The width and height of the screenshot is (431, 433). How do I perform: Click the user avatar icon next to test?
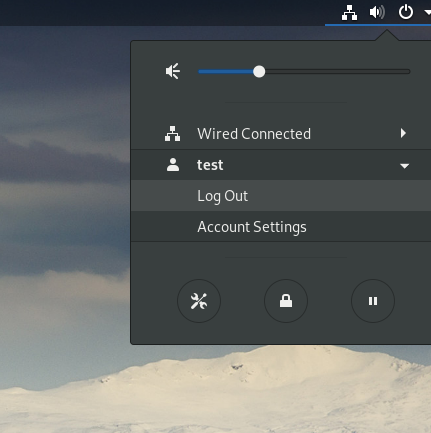[173, 165]
